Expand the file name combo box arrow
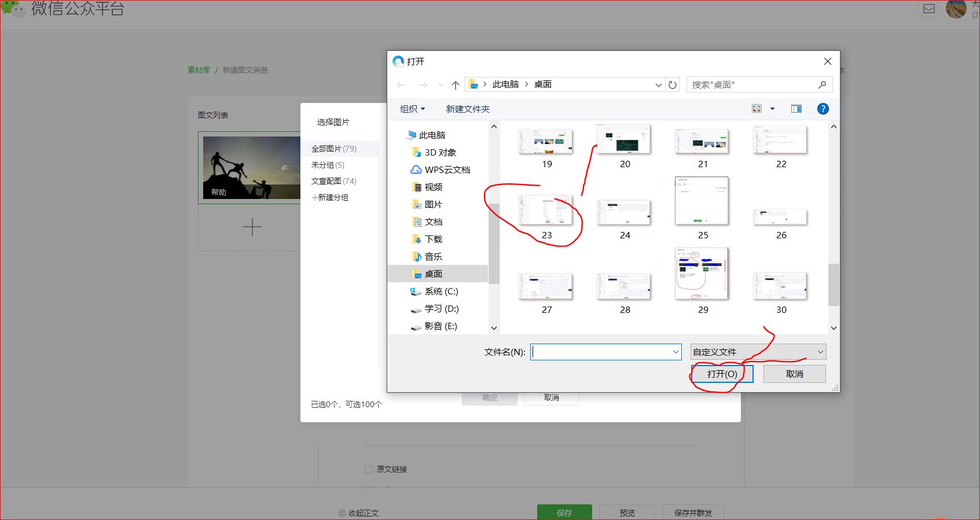This screenshot has width=980, height=520. [x=676, y=352]
